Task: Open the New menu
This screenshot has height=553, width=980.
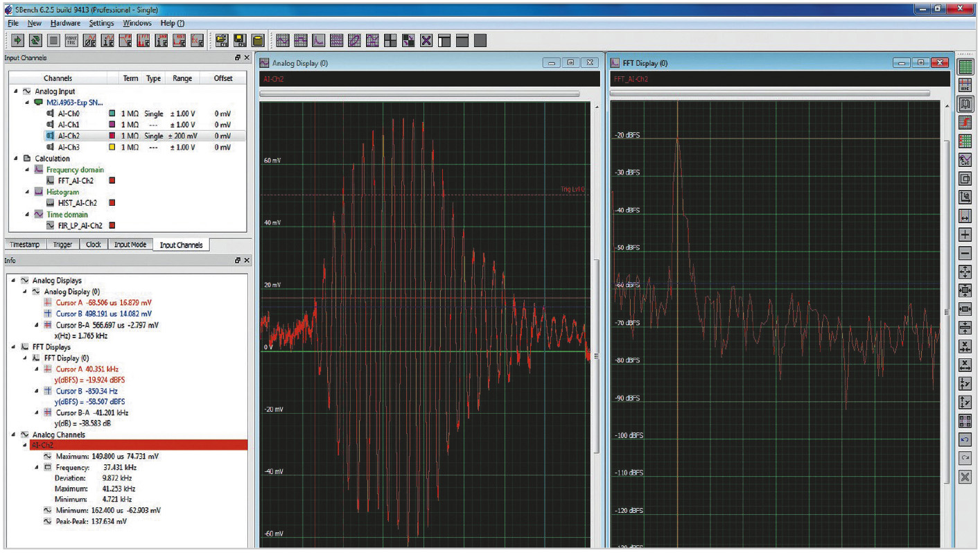Action: pyautogui.click(x=35, y=23)
